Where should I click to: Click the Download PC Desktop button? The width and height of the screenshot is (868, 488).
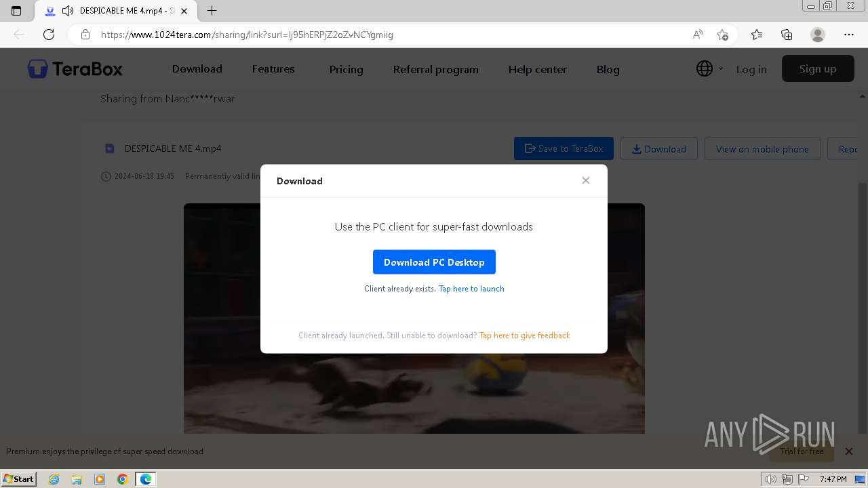tap(434, 262)
